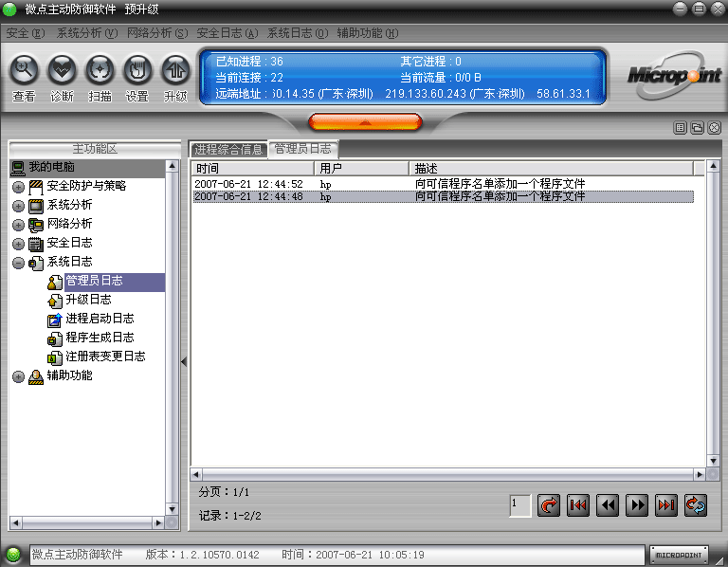The image size is (728, 567).
Task: Click the log list scroll down arrow
Action: click(713, 461)
